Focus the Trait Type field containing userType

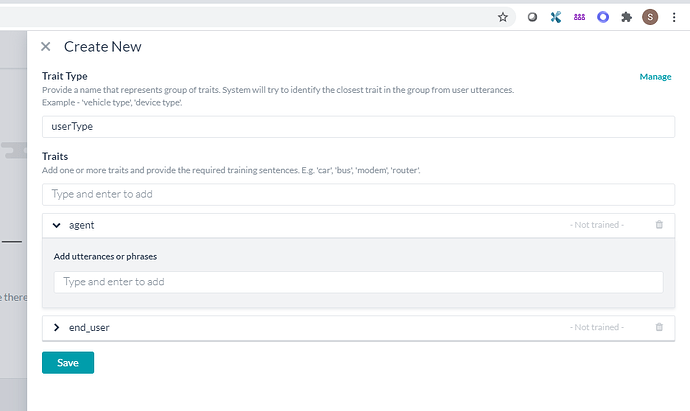click(358, 126)
